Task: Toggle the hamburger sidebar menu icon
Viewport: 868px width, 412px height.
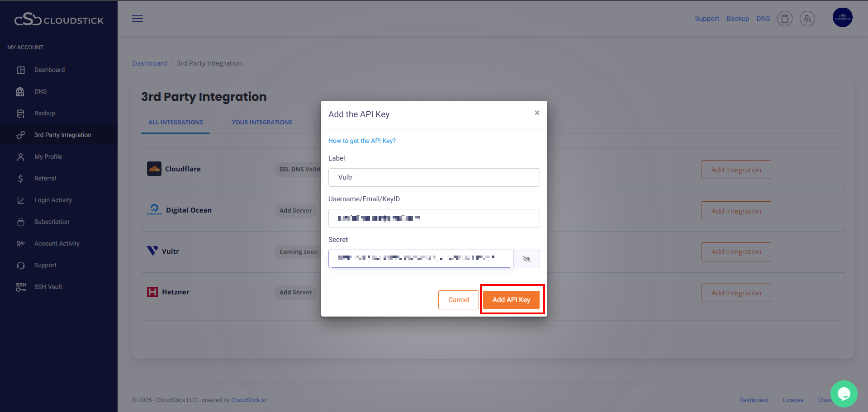Action: [x=138, y=19]
